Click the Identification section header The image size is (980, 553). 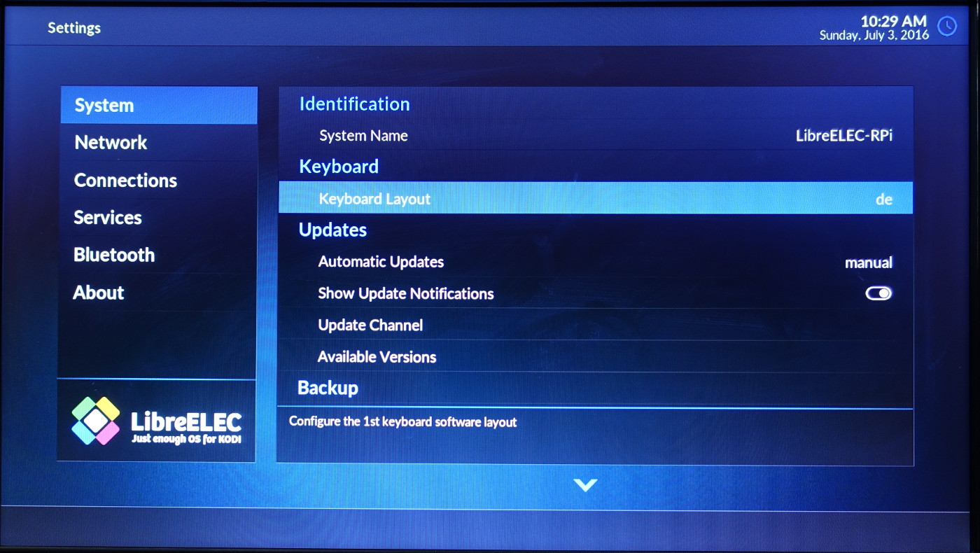click(x=354, y=104)
